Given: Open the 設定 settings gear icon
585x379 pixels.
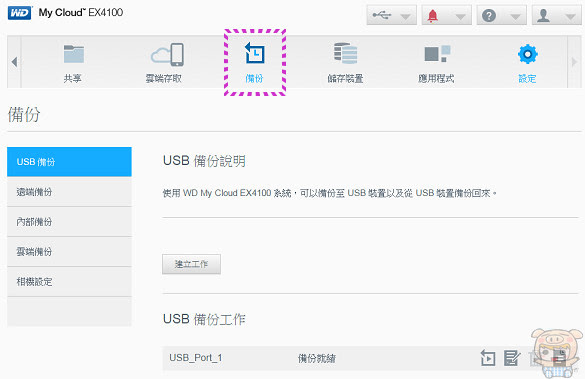Looking at the screenshot, I should (x=528, y=54).
